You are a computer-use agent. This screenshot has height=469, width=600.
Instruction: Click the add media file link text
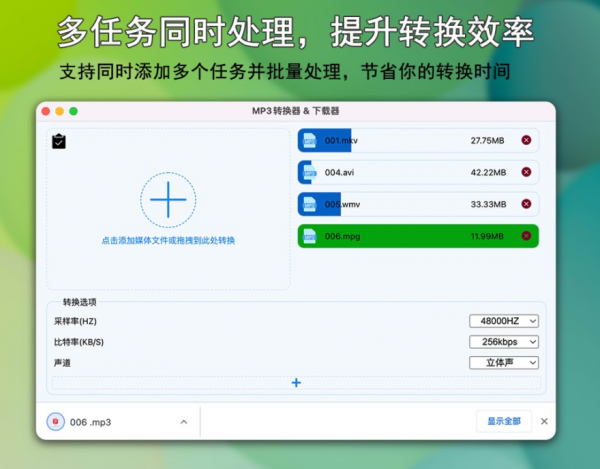pos(168,241)
